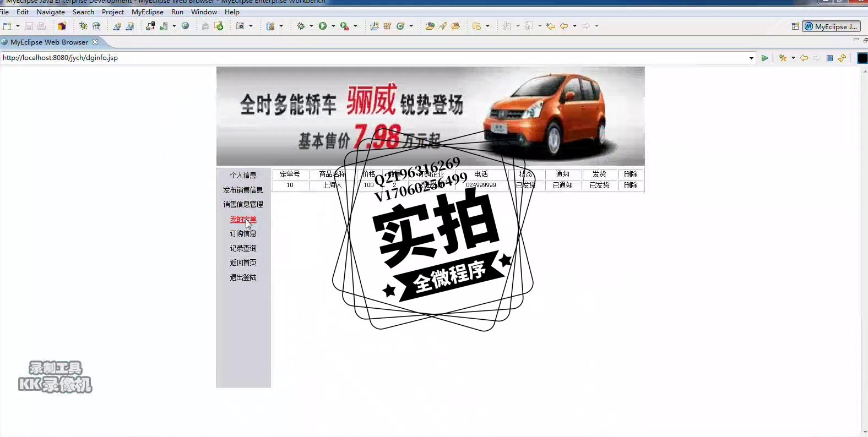Viewport: 868px width, 437px height.
Task: Open the Run menu
Action: tap(177, 12)
